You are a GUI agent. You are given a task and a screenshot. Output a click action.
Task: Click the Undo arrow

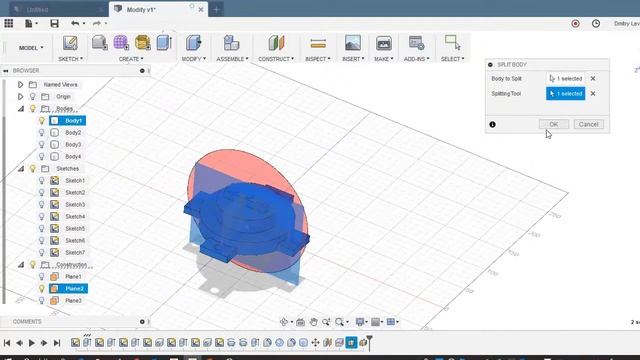(x=75, y=24)
